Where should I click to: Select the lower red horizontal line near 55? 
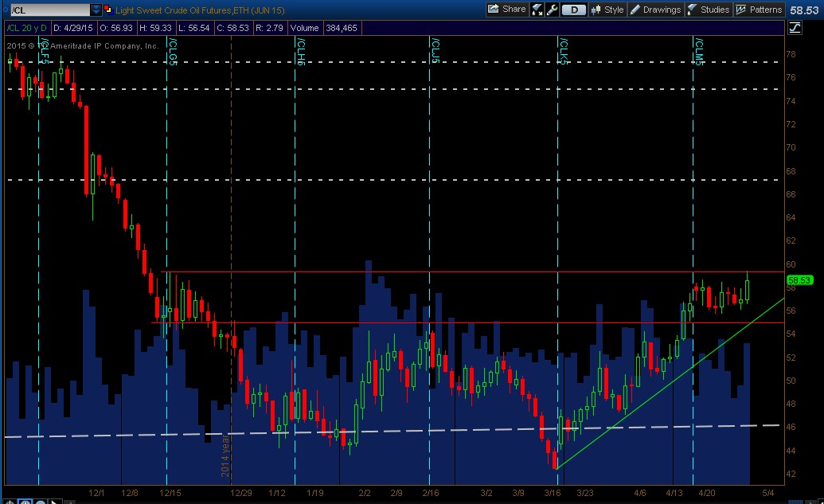tap(467, 322)
